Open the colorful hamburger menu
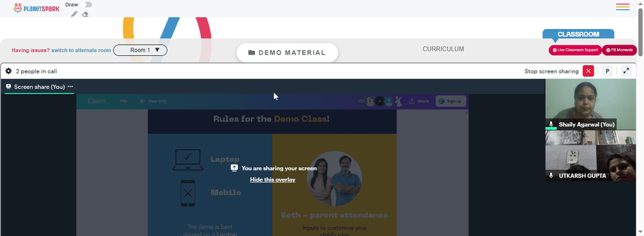This screenshot has height=236, width=644. (x=623, y=7)
